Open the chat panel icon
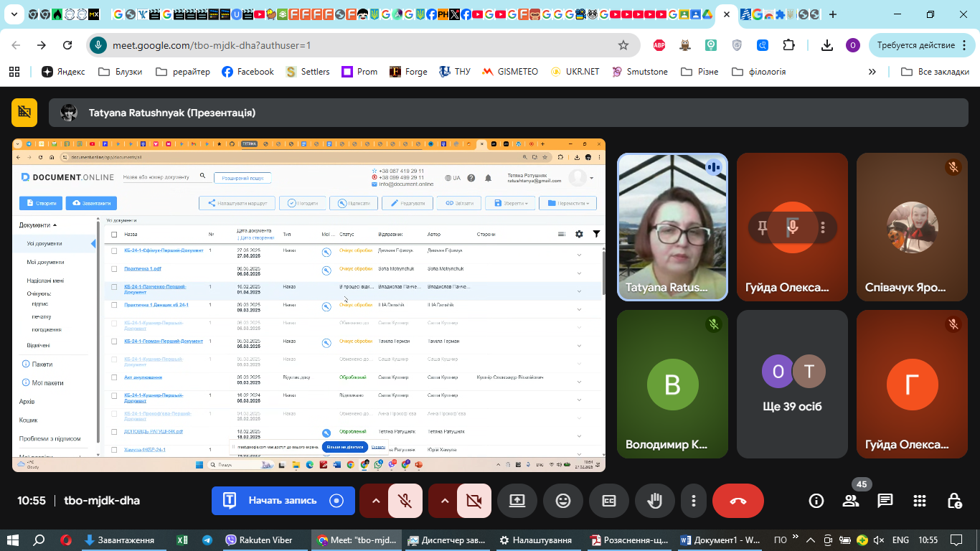 885,501
